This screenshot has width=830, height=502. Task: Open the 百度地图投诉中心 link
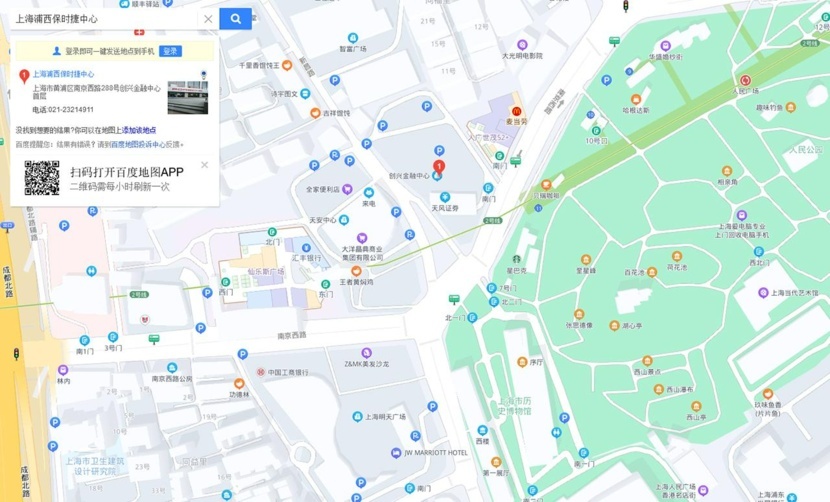(138, 144)
